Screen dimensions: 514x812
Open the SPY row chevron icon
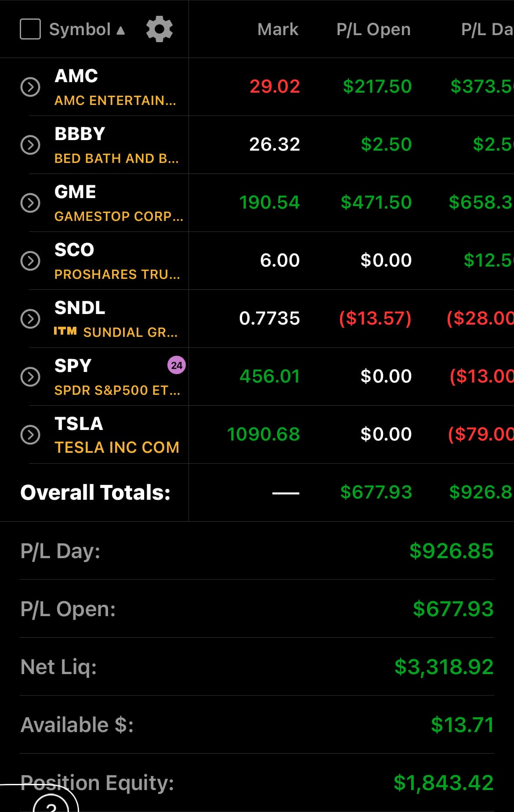[30, 377]
